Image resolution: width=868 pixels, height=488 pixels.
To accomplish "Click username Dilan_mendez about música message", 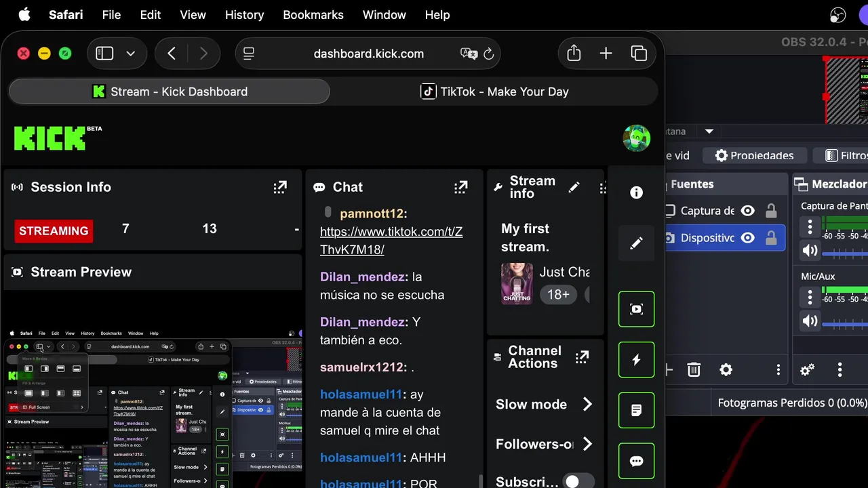I will (x=363, y=277).
